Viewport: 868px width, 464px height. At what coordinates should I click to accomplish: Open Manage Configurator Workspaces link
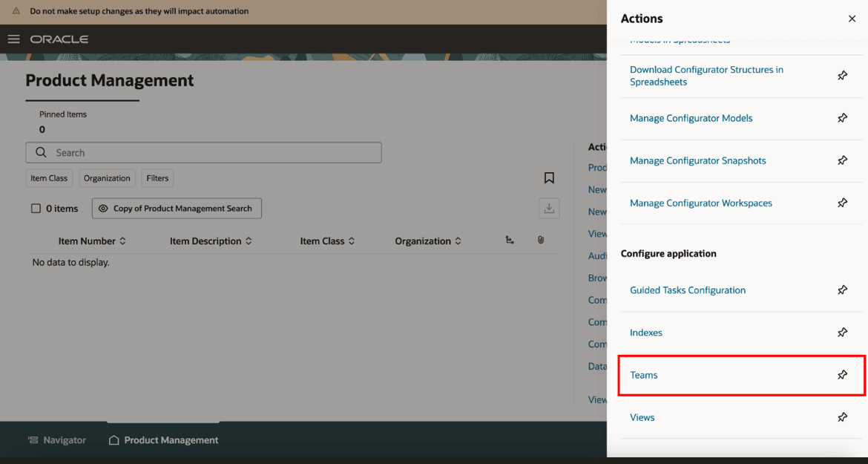(x=701, y=203)
